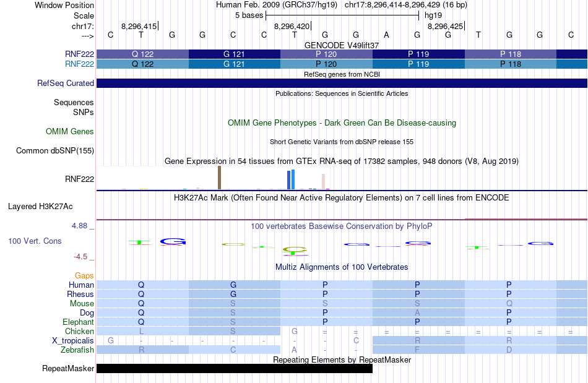Click the D residue in Zebrafish row
Screen dimensions: 588x383
509,350
